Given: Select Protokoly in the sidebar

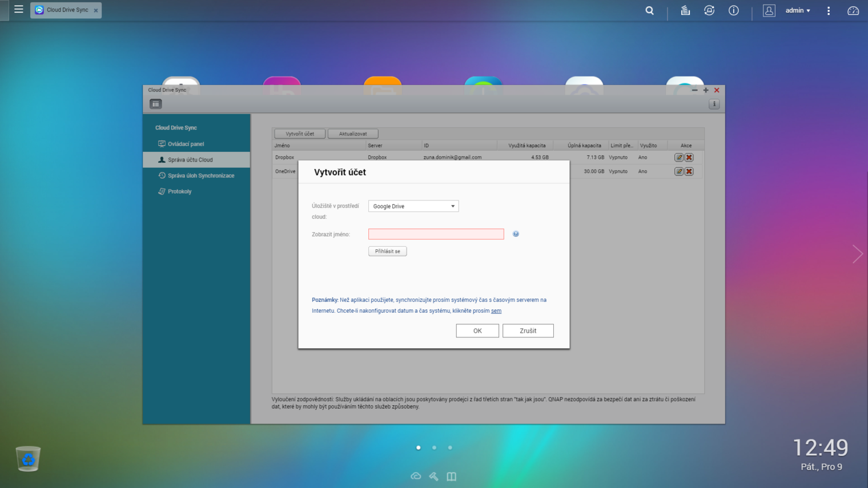Looking at the screenshot, I should pos(179,192).
